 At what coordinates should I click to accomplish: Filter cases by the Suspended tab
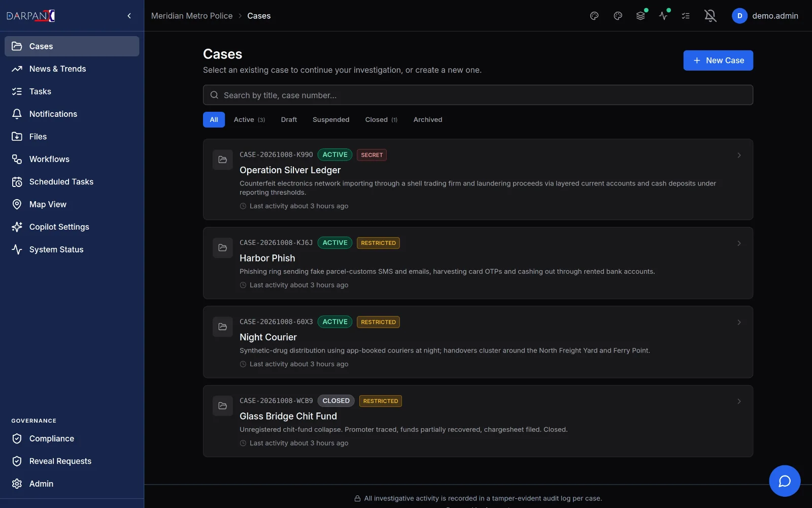click(x=331, y=119)
